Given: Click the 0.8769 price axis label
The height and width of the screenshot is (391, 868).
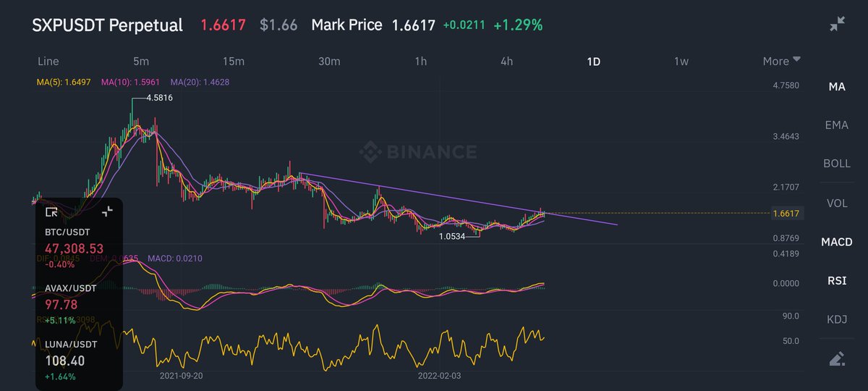Looking at the screenshot, I should 785,237.
